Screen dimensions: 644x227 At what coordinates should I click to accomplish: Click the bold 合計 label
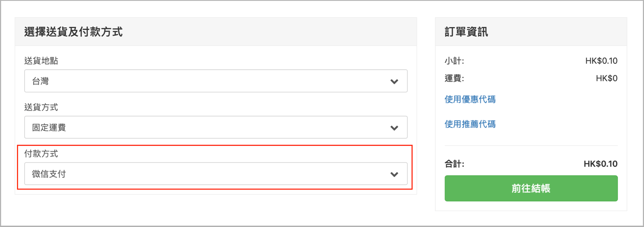pyautogui.click(x=454, y=164)
